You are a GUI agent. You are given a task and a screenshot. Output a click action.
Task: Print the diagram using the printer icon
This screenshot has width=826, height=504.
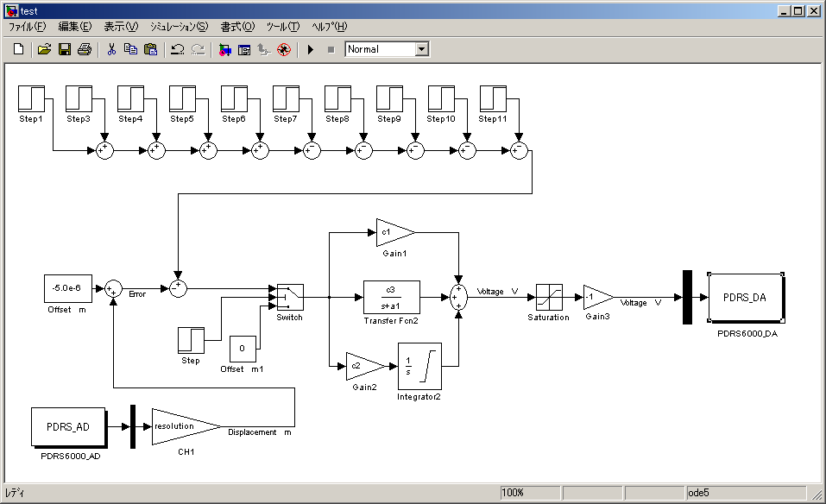(x=84, y=50)
